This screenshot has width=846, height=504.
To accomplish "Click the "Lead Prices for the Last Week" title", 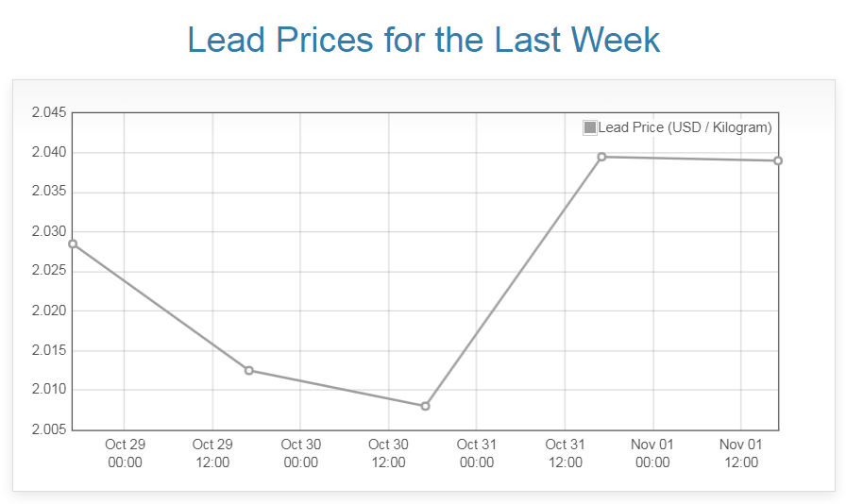I will pos(423,40).
